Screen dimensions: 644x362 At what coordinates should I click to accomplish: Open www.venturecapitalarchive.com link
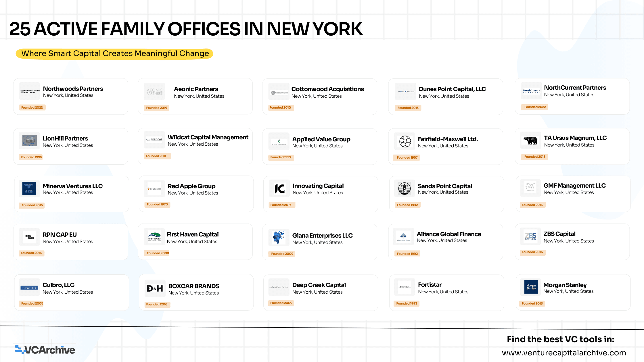click(564, 353)
